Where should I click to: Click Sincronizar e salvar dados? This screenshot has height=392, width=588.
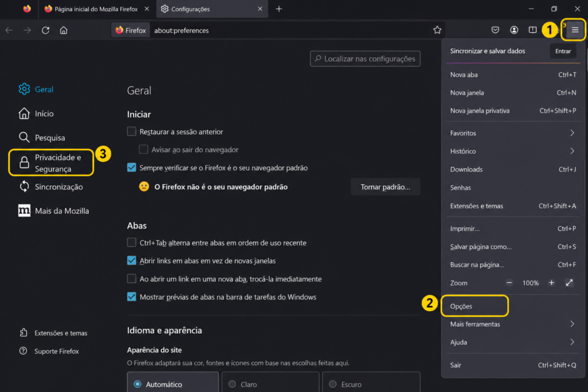click(x=487, y=51)
